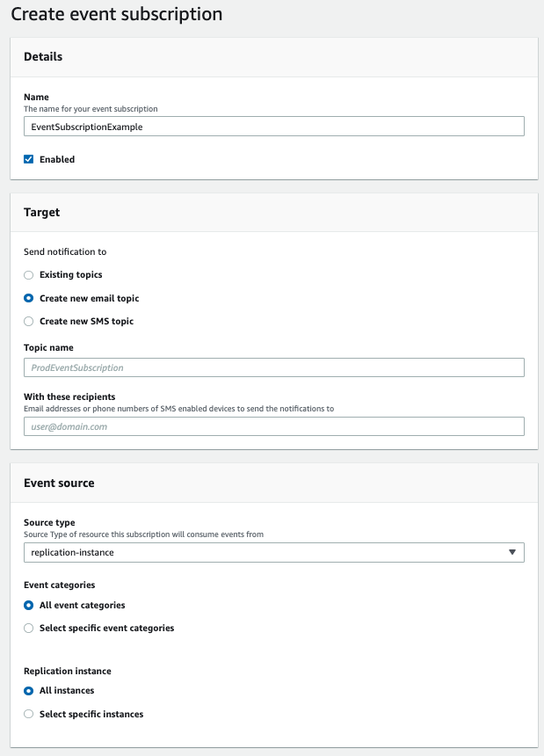Click the Details section header
The image size is (544, 756).
point(46,57)
